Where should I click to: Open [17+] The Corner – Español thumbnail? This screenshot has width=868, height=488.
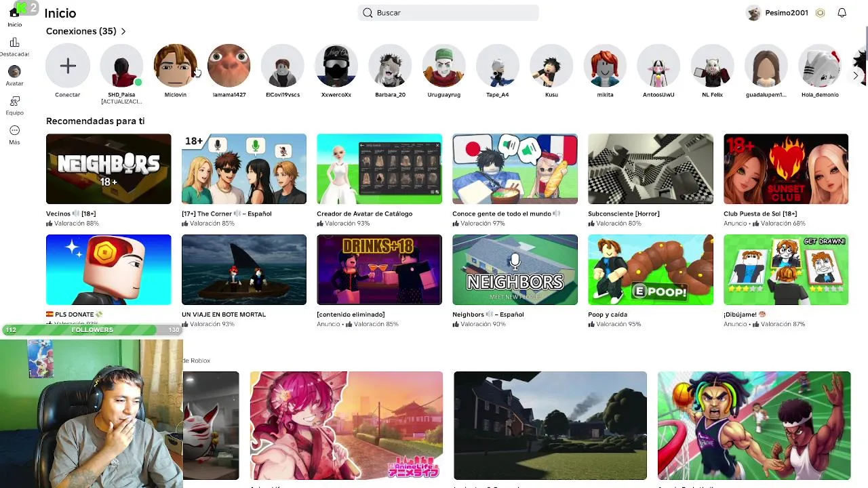(x=244, y=169)
